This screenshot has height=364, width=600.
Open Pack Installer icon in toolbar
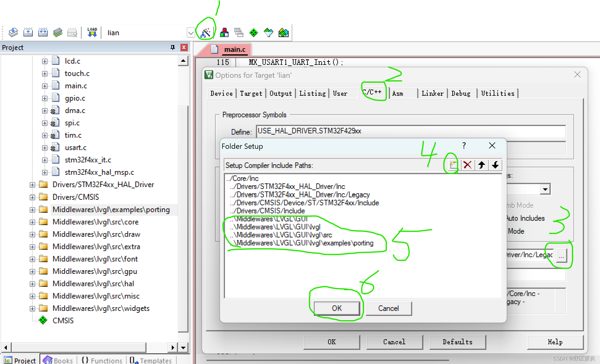[x=283, y=32]
